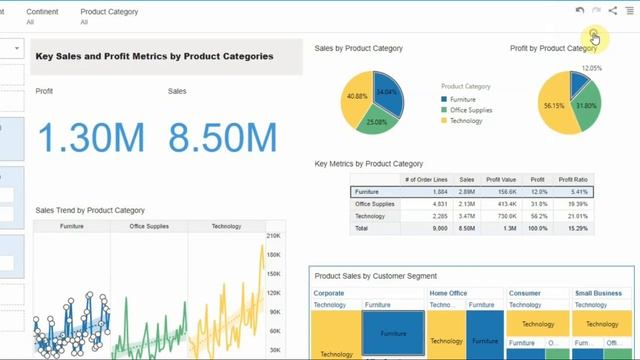
Task: Select the Total row label in metrics table
Action: [x=361, y=229]
